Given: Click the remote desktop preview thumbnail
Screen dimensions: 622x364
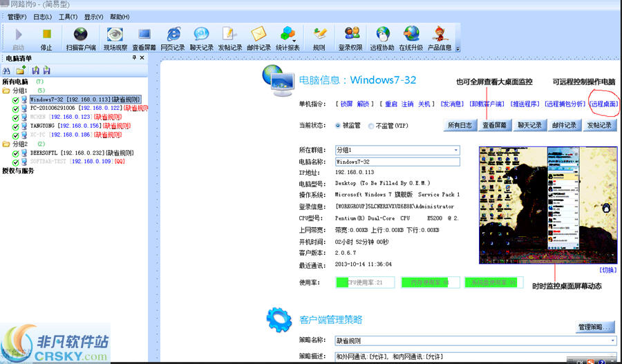Looking at the screenshot, I should point(548,205).
